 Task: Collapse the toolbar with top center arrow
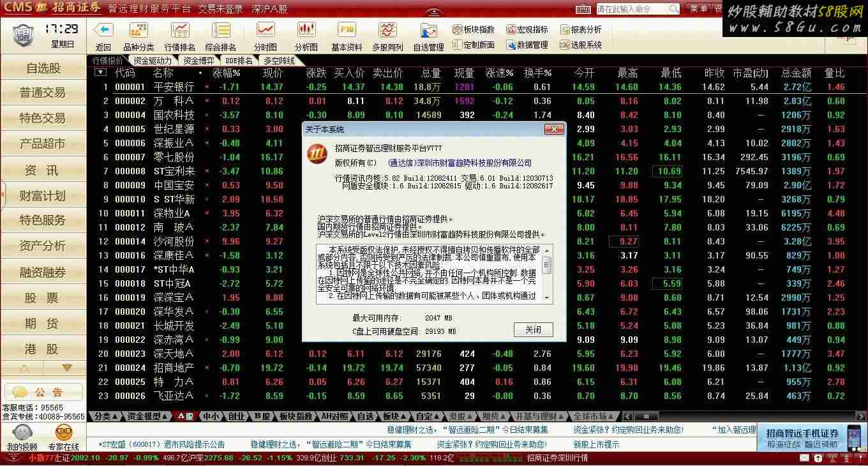(x=434, y=13)
